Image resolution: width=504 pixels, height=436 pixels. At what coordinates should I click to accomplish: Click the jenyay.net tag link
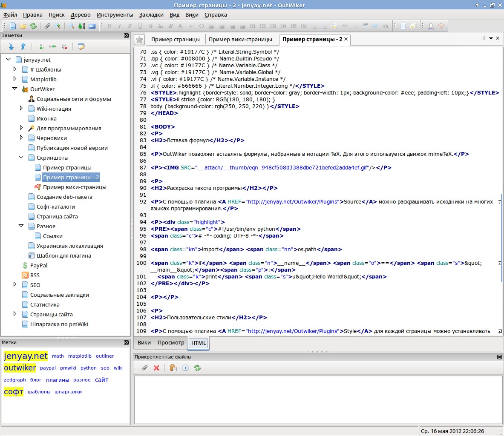(x=26, y=356)
